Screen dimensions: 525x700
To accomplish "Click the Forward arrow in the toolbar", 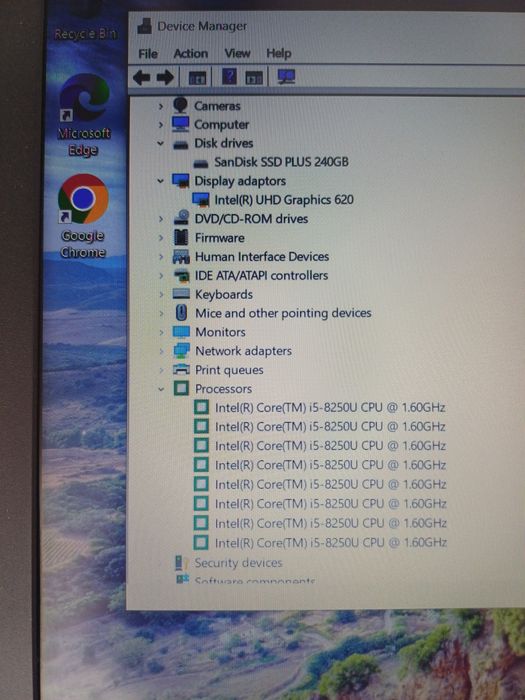I will [165, 77].
